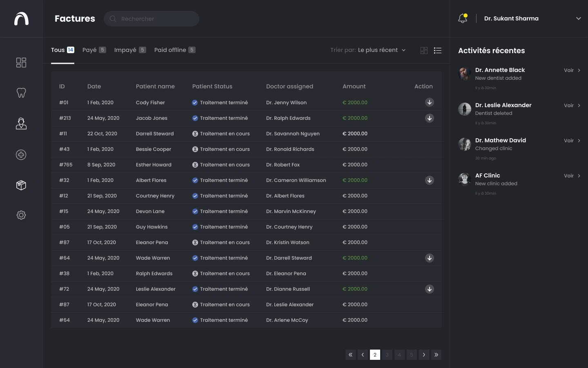Viewport: 588px width, 368px height.
Task: Click Voir for AF Clinic activity
Action: (572, 176)
